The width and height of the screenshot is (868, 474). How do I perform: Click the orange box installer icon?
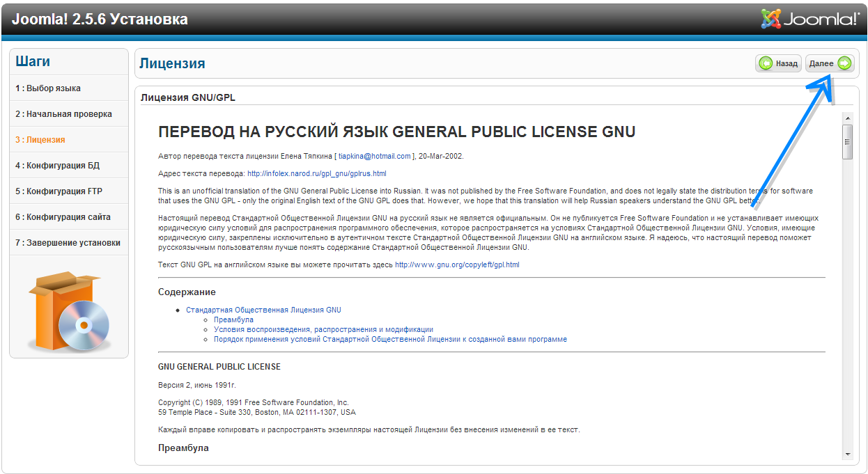coord(68,311)
